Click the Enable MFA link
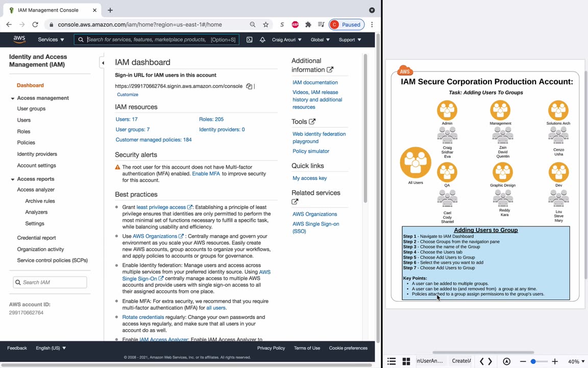 [206, 173]
